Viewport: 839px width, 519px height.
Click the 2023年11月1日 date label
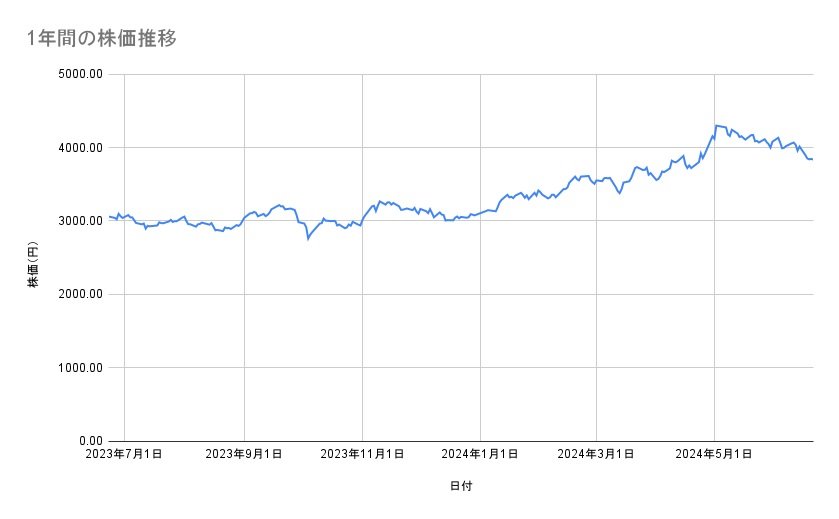click(x=361, y=455)
